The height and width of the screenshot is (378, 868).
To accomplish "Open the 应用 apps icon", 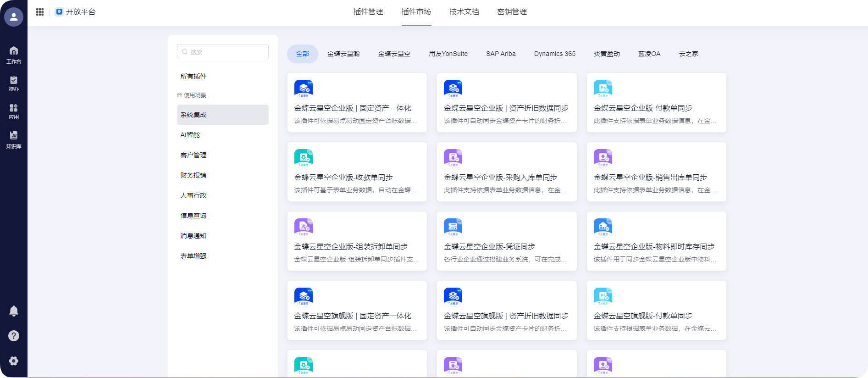I will 14,111.
